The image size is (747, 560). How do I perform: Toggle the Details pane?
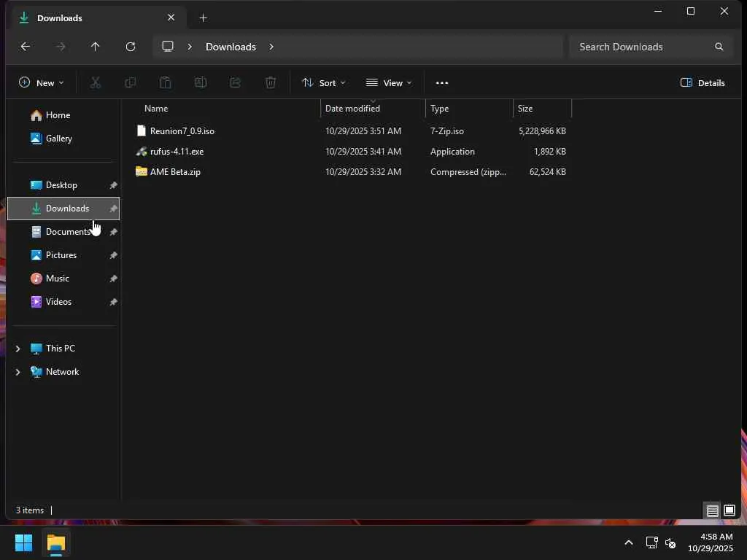click(703, 83)
